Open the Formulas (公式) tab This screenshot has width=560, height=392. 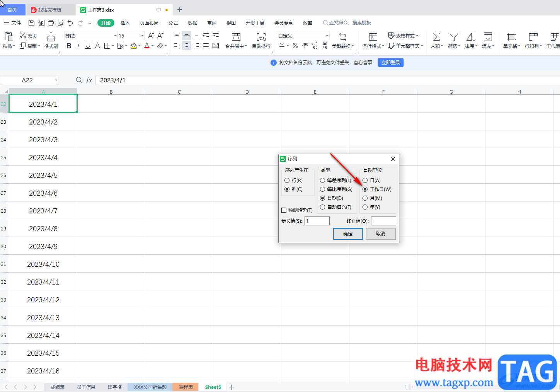tap(173, 23)
